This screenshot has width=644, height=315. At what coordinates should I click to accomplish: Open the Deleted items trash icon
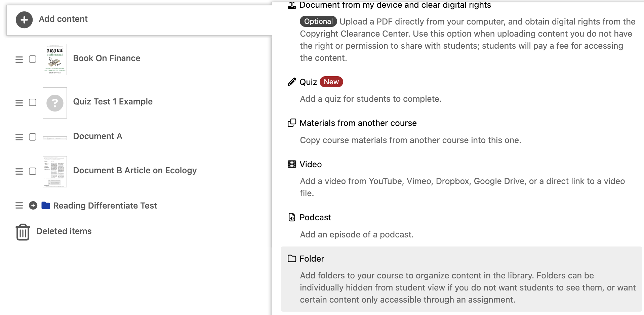(23, 232)
